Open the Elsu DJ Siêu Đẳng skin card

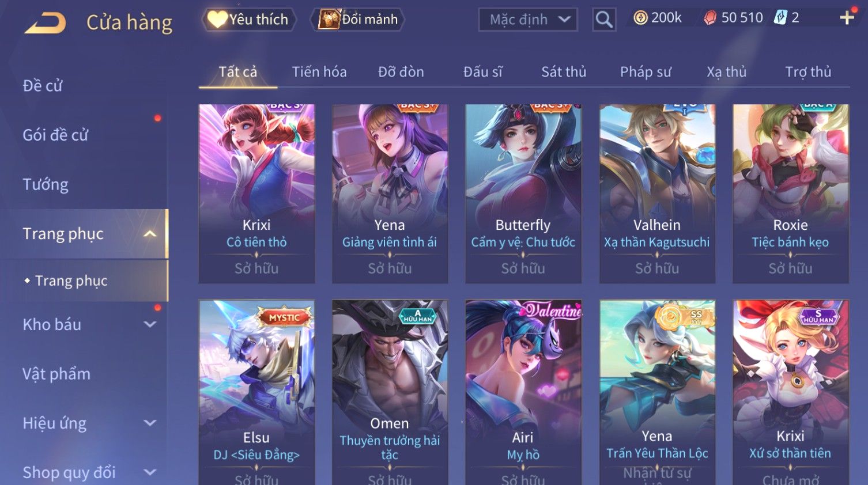coord(256,392)
